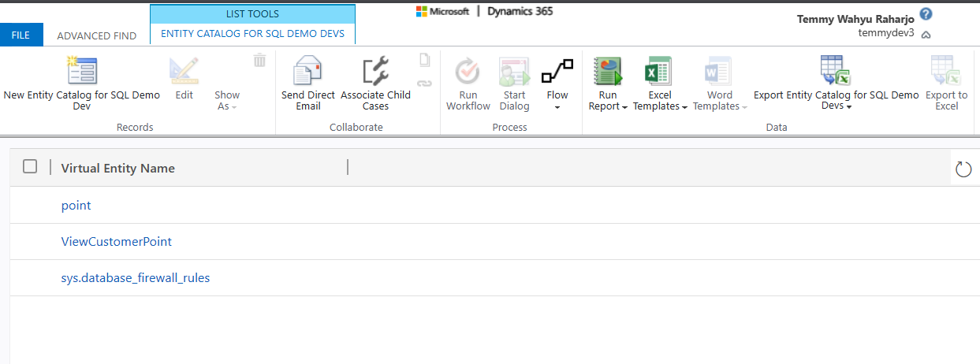Viewport: 980px width, 364px height.
Task: Click the temmydev3 organization name
Action: [886, 33]
